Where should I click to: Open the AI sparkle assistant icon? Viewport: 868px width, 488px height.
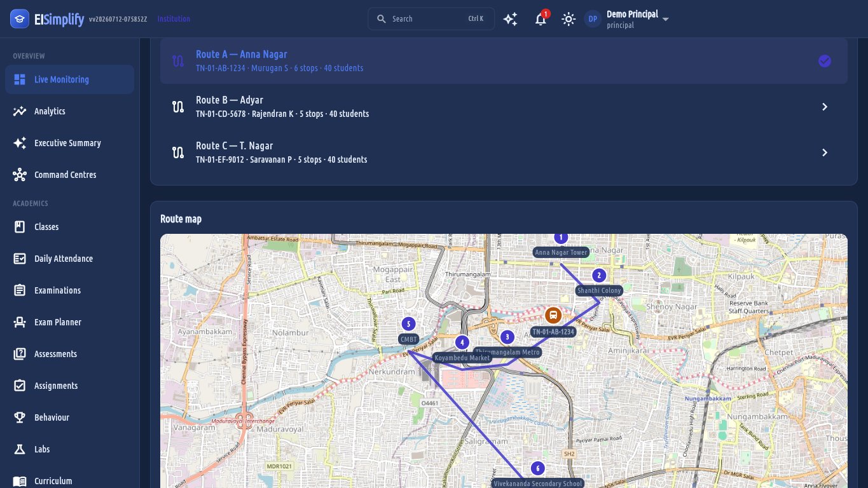510,19
